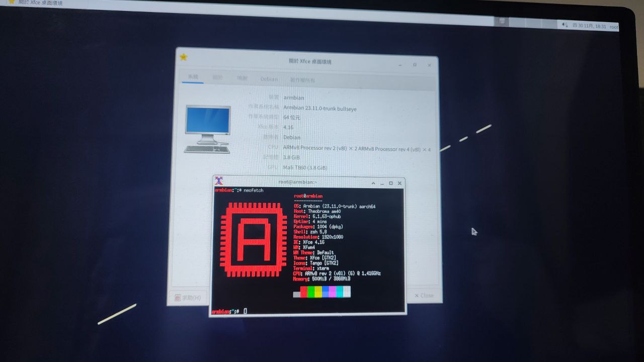644x362 pixels.
Task: Click the star icon in the About Xfce title bar
Action: 184,57
